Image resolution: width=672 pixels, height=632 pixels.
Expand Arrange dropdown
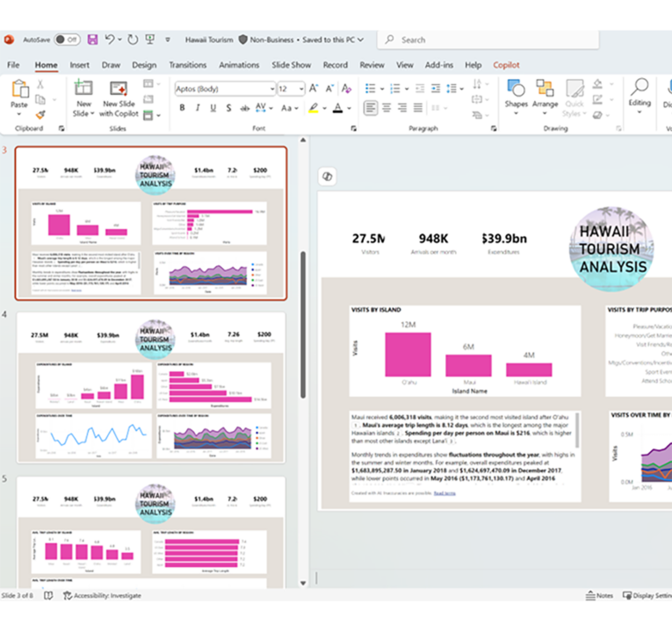545,113
